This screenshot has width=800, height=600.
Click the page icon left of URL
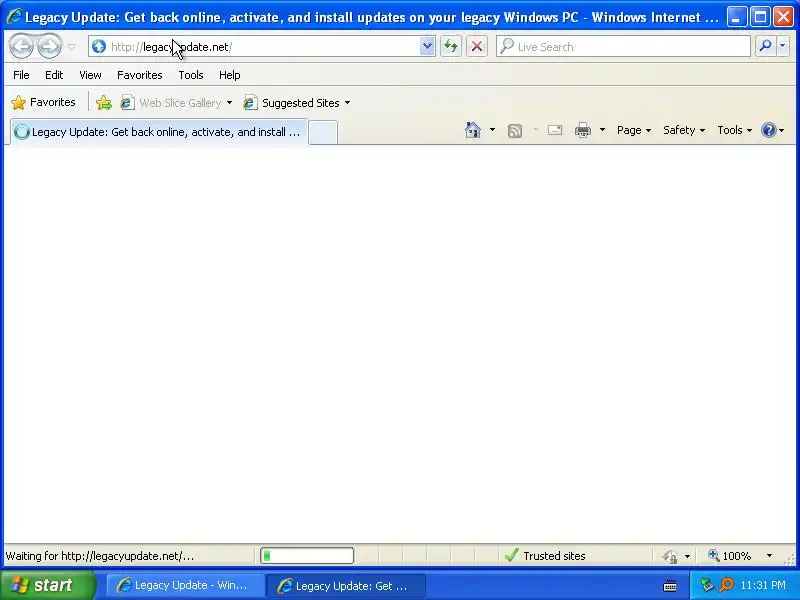click(99, 46)
